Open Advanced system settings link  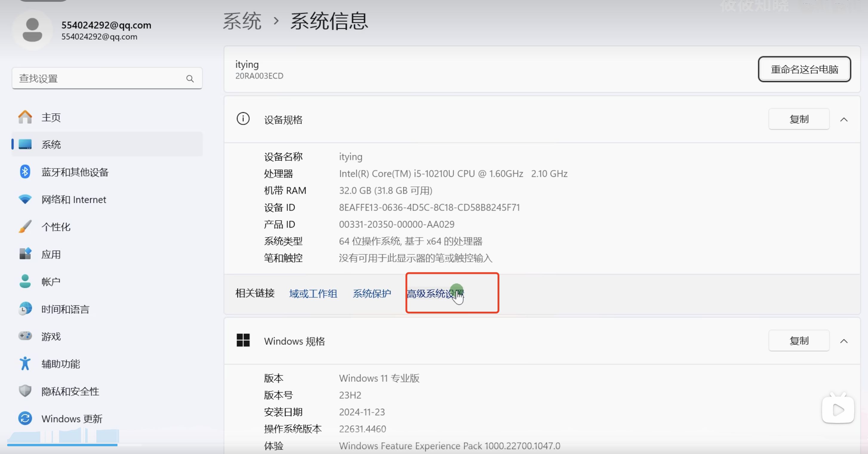[x=435, y=294]
